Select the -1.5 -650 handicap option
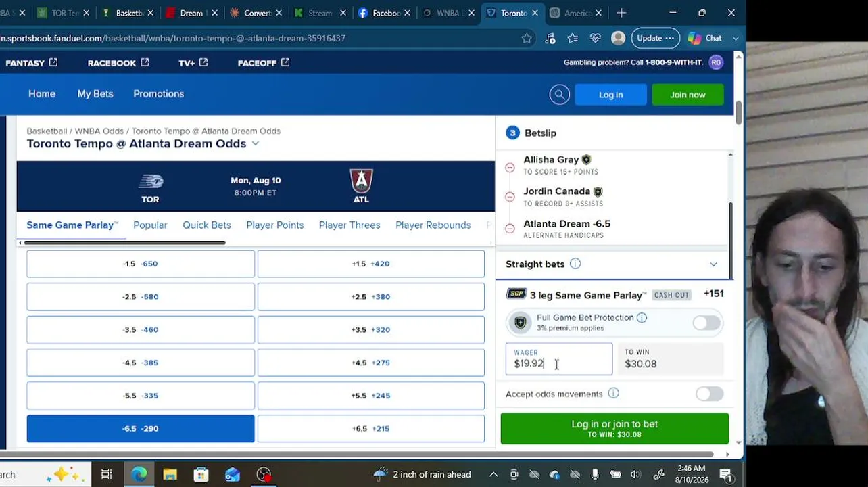Viewport: 868px width, 487px height. pos(141,264)
